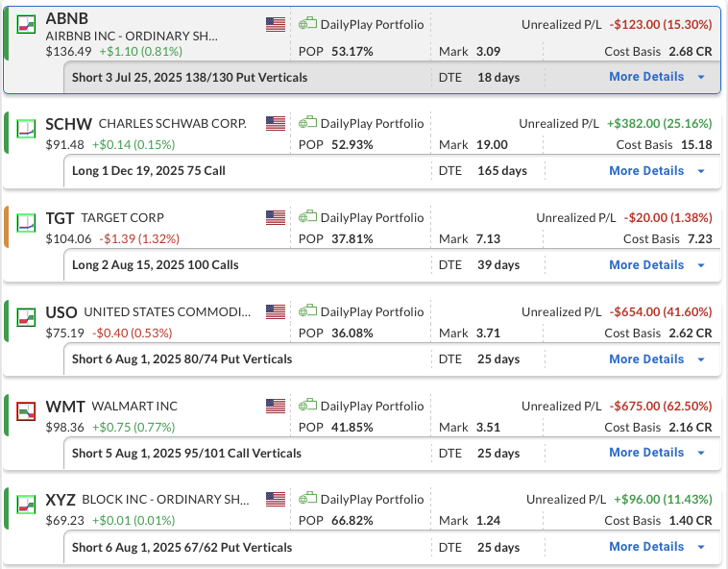Viewport: 728px width, 569px height.
Task: Open the USO risk graph icon
Action: click(26, 317)
